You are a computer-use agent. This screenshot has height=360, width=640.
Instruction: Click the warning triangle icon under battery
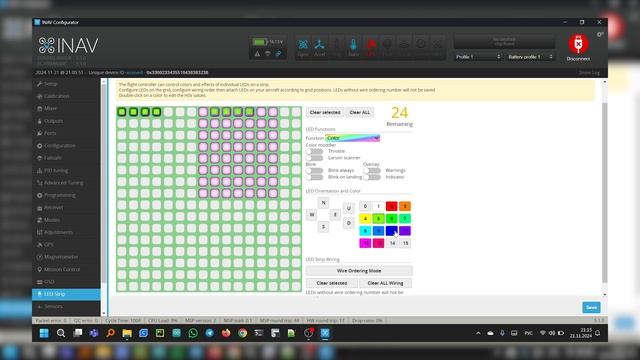pos(257,53)
